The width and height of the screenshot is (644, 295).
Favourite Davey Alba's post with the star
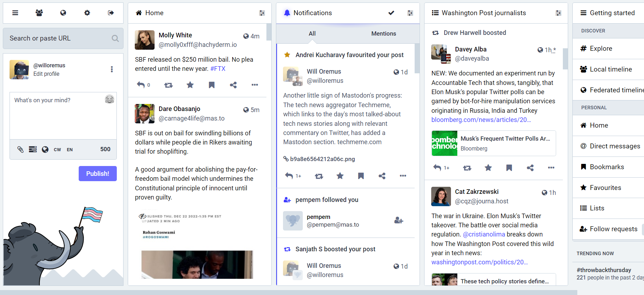488,168
